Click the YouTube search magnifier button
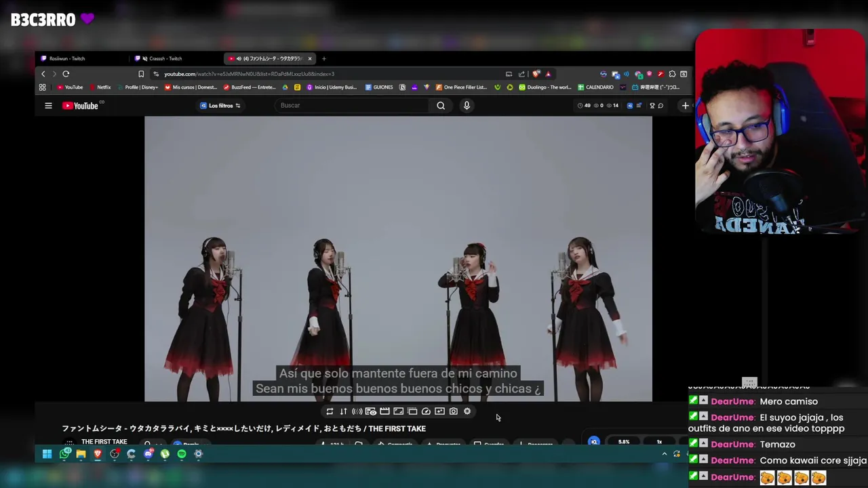 (441, 105)
